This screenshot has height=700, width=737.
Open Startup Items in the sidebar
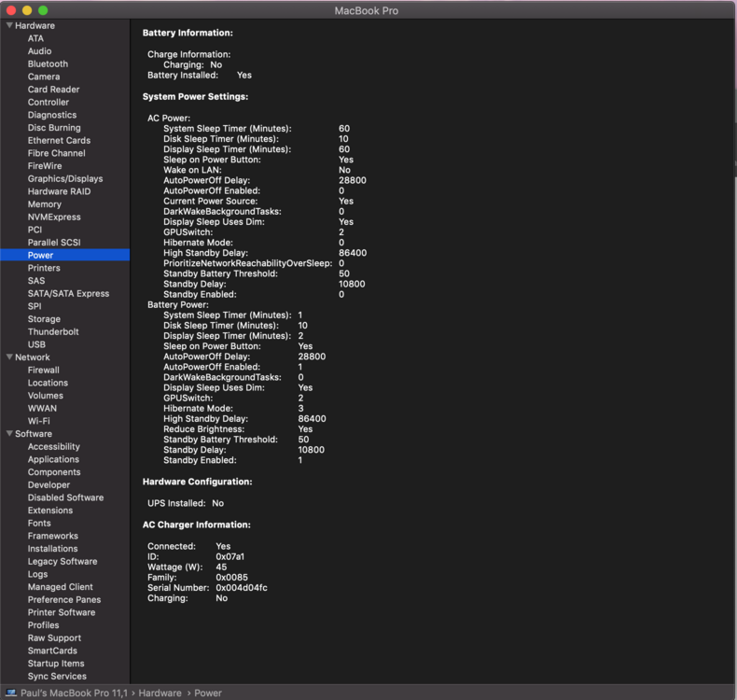coord(56,663)
